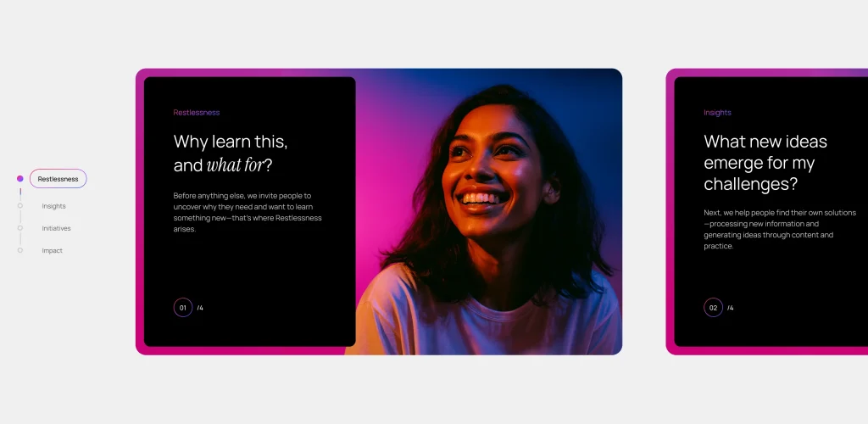The image size is (868, 424).
Task: Click the circled 02 step badge
Action: coord(713,308)
